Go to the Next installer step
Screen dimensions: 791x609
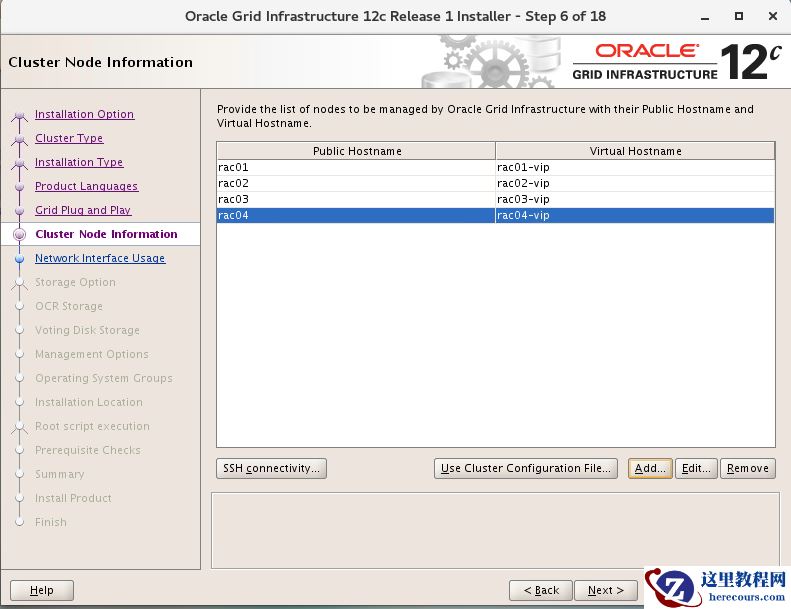(606, 590)
